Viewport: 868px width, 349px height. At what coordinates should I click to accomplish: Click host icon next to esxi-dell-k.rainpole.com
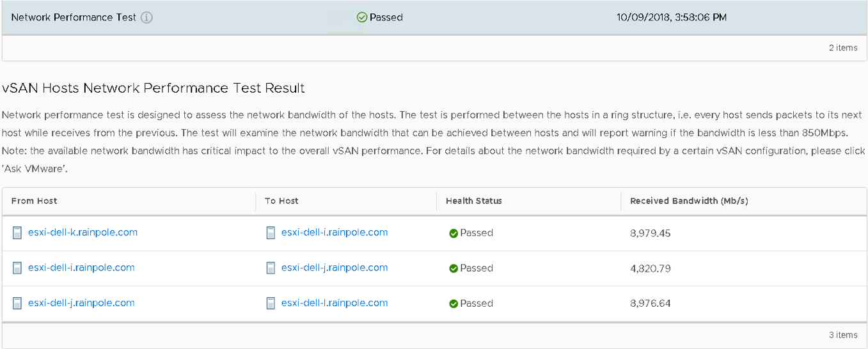(x=17, y=233)
